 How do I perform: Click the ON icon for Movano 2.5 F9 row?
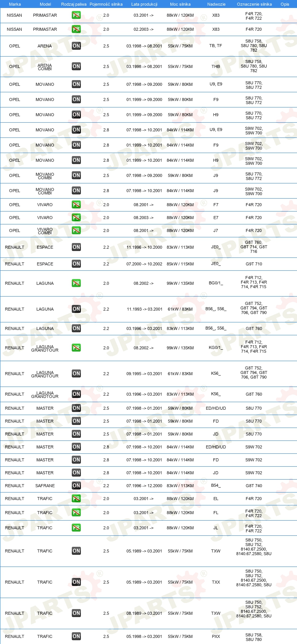click(76, 99)
